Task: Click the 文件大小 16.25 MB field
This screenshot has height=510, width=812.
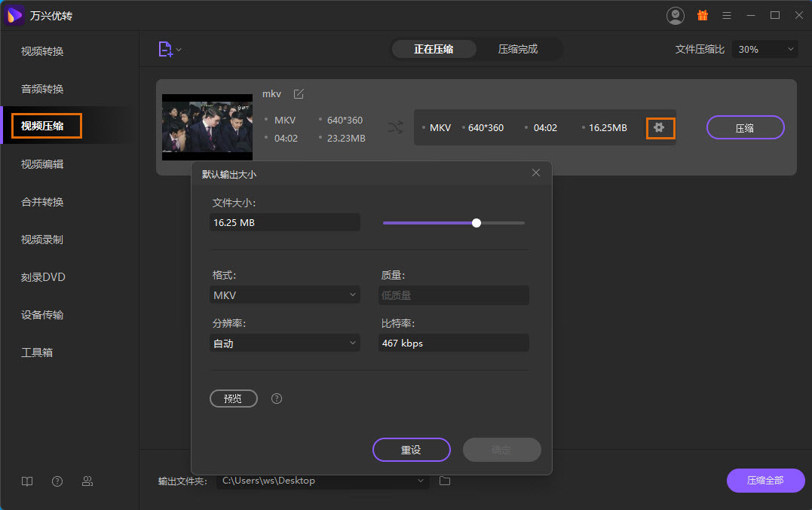Action: click(x=284, y=223)
